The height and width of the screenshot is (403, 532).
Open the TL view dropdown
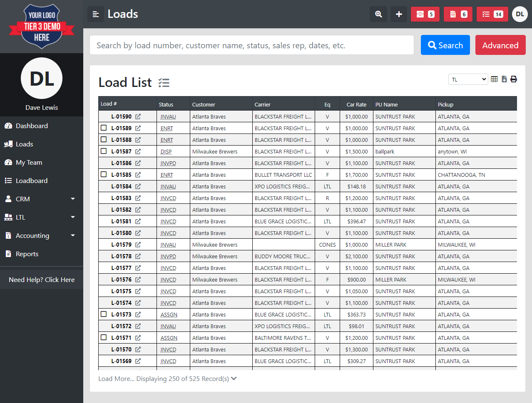pos(468,79)
